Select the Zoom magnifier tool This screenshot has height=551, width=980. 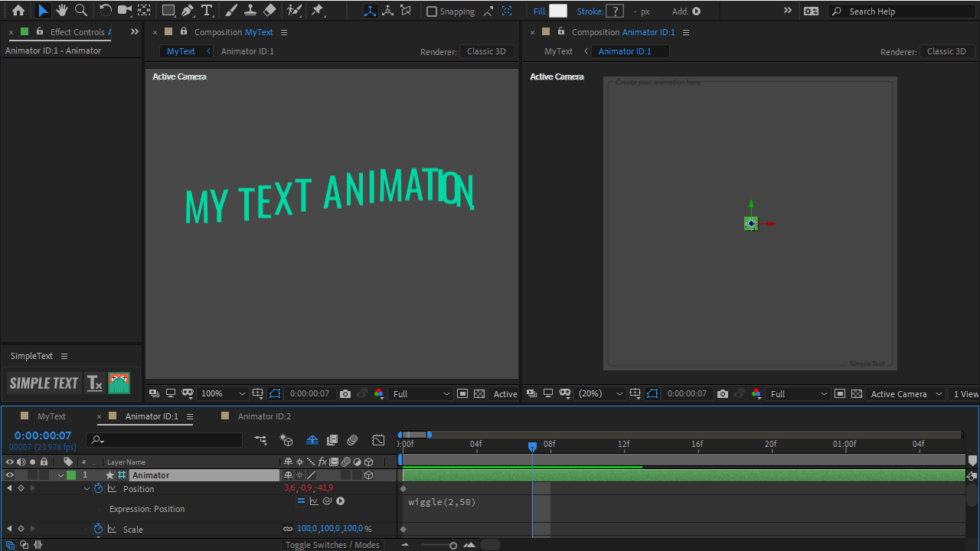[80, 11]
